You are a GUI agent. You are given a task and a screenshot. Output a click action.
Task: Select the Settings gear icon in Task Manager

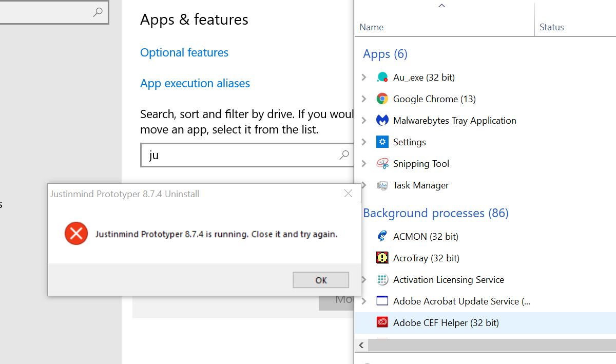point(382,142)
